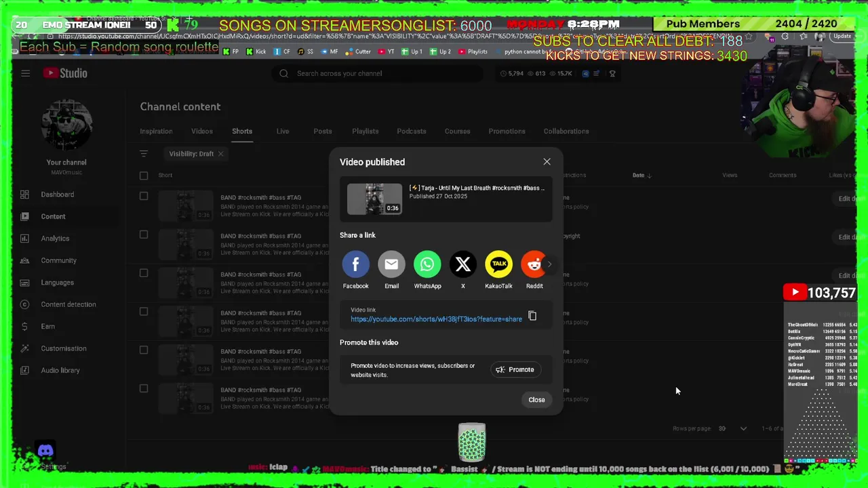Open the Content sidebar icon
The image size is (868, 488).
pos(24,216)
